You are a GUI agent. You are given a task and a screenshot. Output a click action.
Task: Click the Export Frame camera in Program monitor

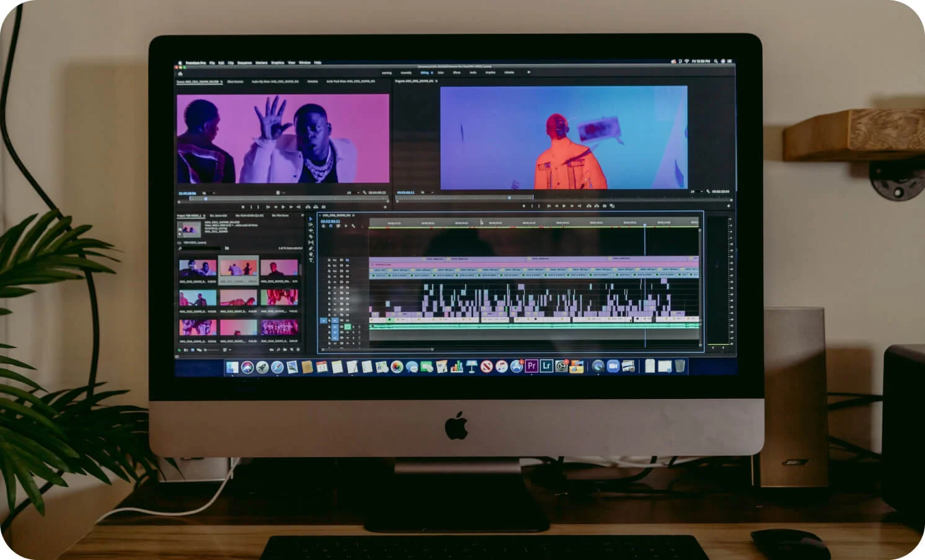(604, 206)
